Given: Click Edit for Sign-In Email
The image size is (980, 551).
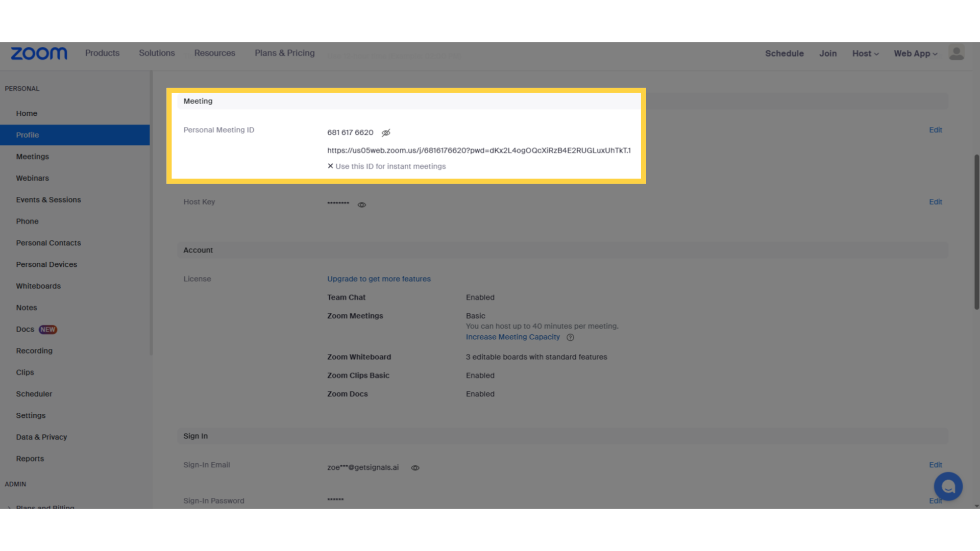Looking at the screenshot, I should point(936,464).
